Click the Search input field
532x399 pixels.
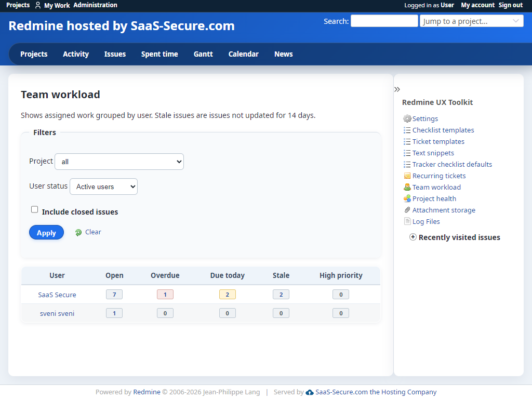pyautogui.click(x=384, y=21)
